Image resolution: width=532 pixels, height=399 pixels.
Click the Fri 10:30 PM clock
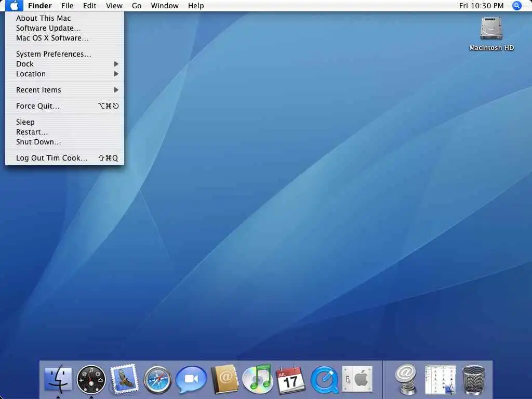coord(481,6)
